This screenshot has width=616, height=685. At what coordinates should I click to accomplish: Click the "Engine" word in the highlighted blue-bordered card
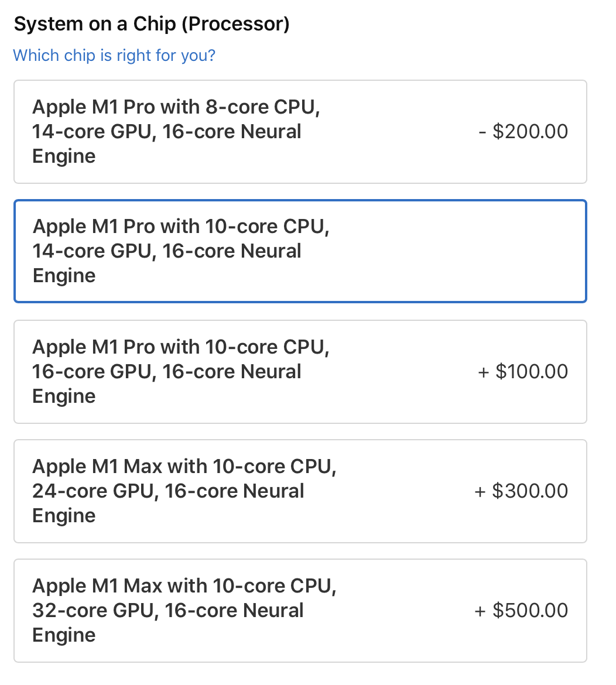(64, 276)
